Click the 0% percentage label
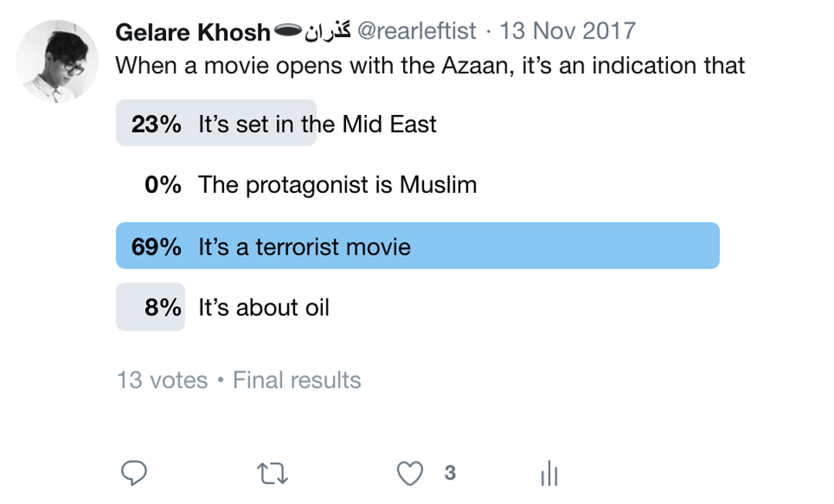Image resolution: width=834 pixels, height=504 pixels. [x=163, y=185]
